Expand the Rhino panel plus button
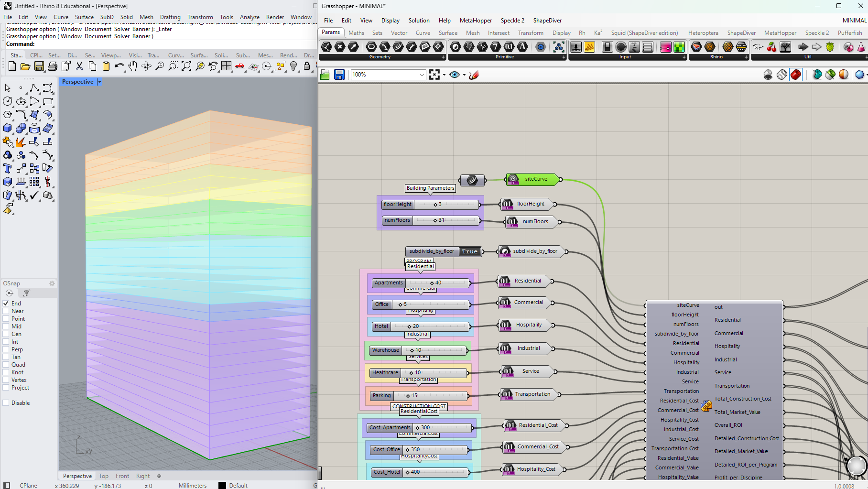The image size is (868, 489). coord(746,57)
